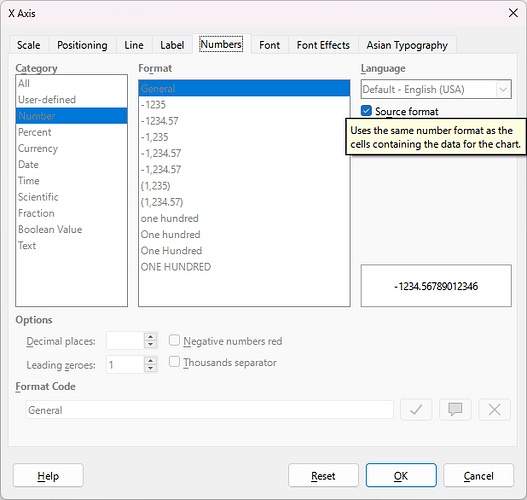
Task: Click the green checkmark Add format icon
Action: [416, 410]
